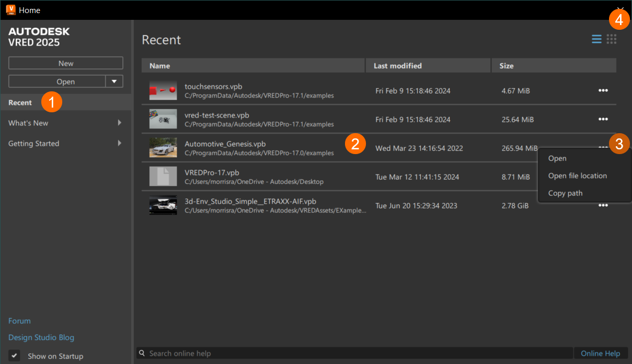Sort by the Size column header
Image resolution: width=632 pixels, height=364 pixels.
point(554,65)
